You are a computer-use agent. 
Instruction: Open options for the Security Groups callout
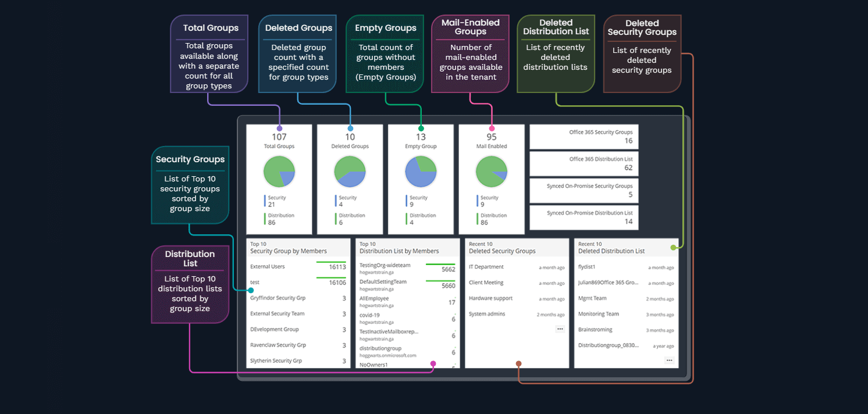pyautogui.click(x=190, y=184)
